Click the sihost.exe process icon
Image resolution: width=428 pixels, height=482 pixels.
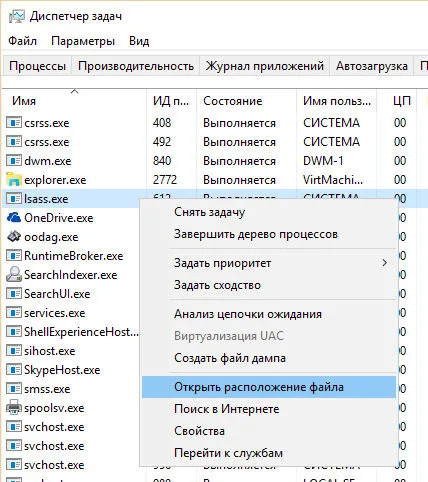point(14,351)
